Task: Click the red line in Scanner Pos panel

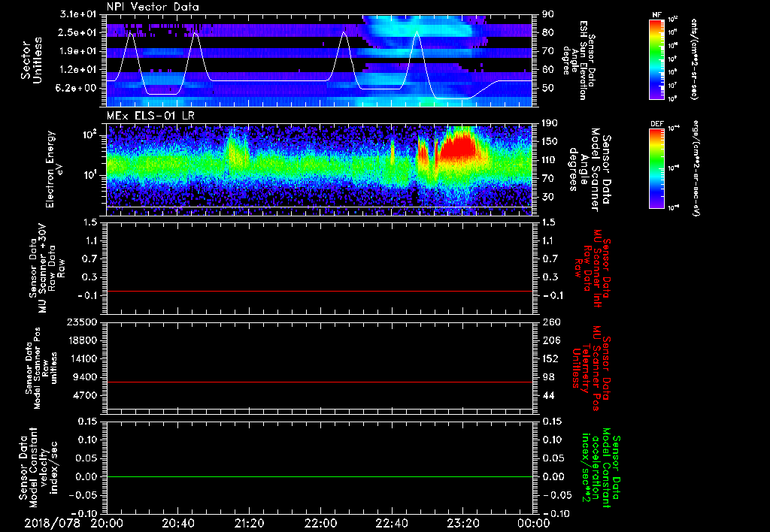Action: [x=320, y=382]
